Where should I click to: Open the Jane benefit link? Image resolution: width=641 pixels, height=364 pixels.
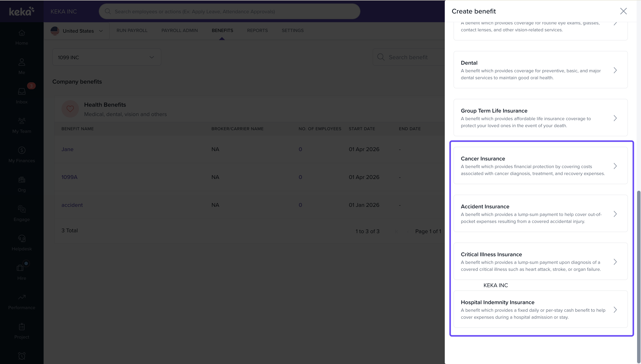click(67, 149)
